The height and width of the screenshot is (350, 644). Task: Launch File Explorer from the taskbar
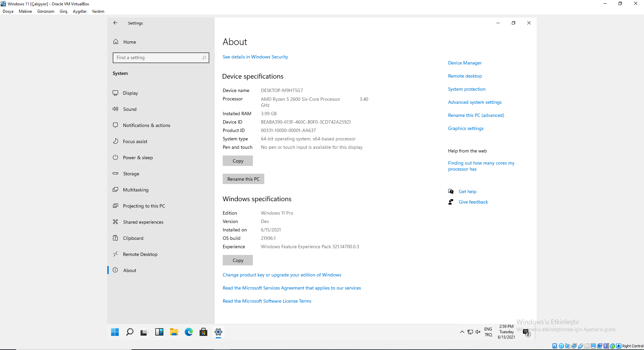174,332
